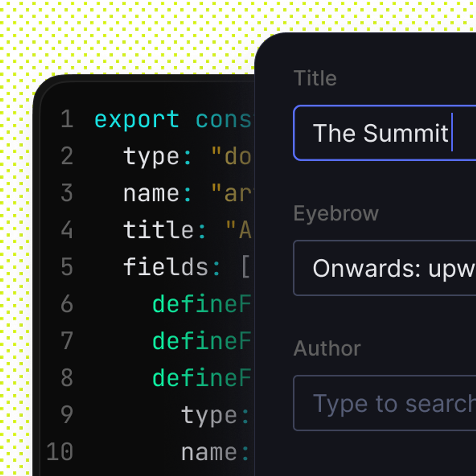Image resolution: width=476 pixels, height=476 pixels.
Task: Place cursor on name key, line 3
Action: 152,194
